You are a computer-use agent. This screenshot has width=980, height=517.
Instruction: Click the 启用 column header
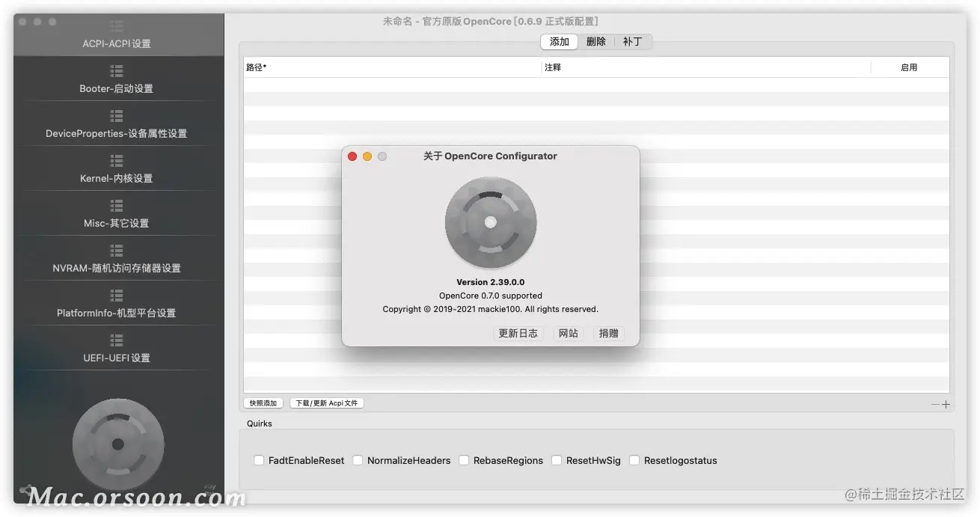909,67
